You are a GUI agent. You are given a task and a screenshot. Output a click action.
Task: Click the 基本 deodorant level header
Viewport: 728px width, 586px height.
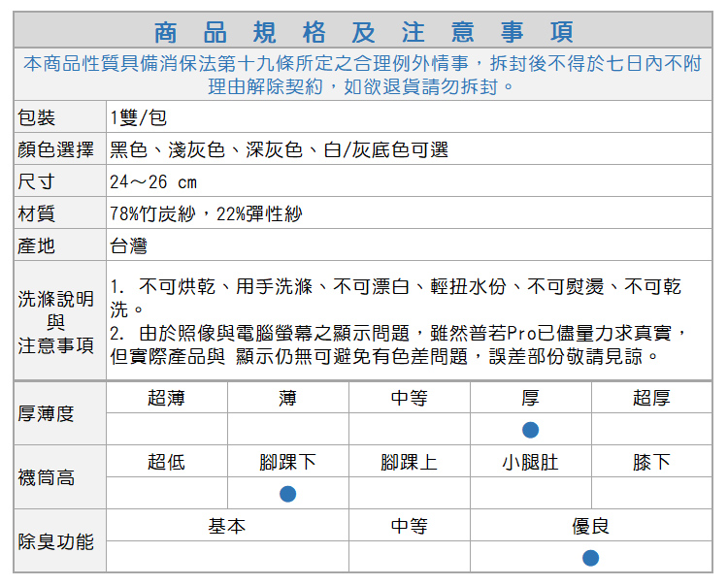coord(227,526)
